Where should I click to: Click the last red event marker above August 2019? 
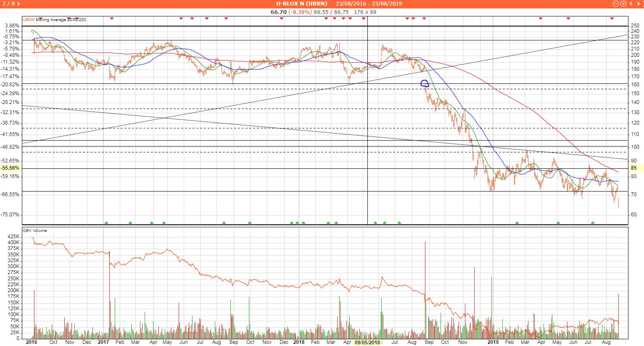click(x=612, y=18)
